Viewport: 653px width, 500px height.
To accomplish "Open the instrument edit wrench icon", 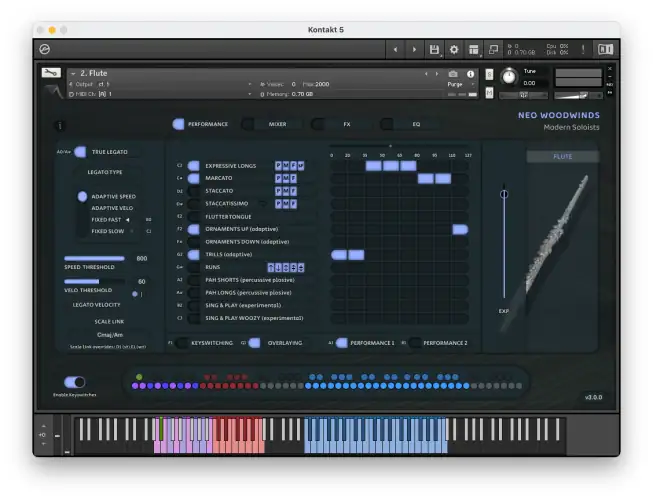I will click(51, 73).
